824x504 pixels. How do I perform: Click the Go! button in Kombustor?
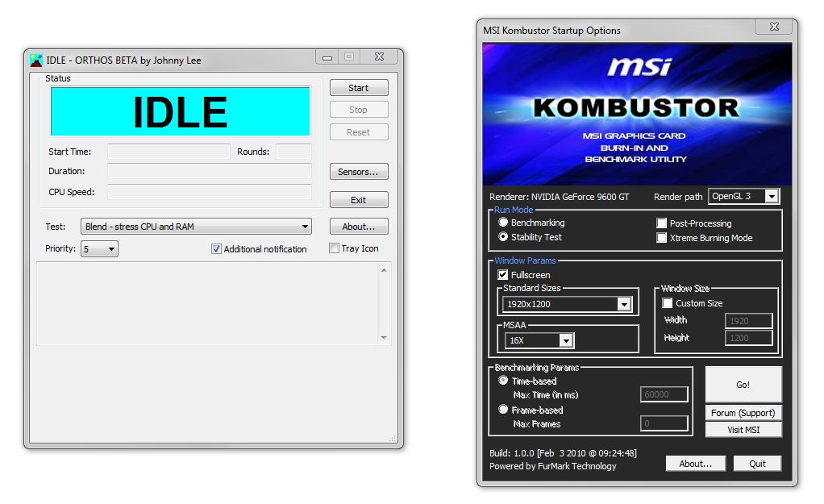[x=743, y=385]
